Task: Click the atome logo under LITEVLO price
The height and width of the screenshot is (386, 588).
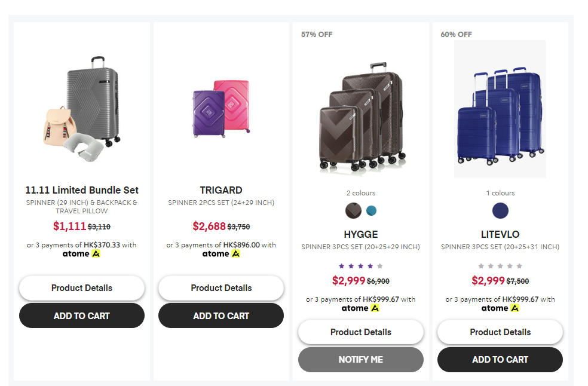Action: click(x=500, y=308)
